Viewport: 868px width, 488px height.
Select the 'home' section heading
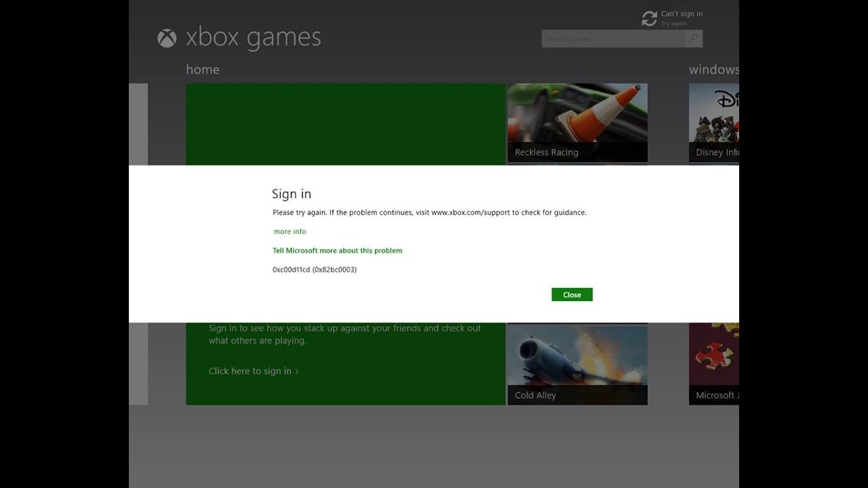[x=202, y=69]
